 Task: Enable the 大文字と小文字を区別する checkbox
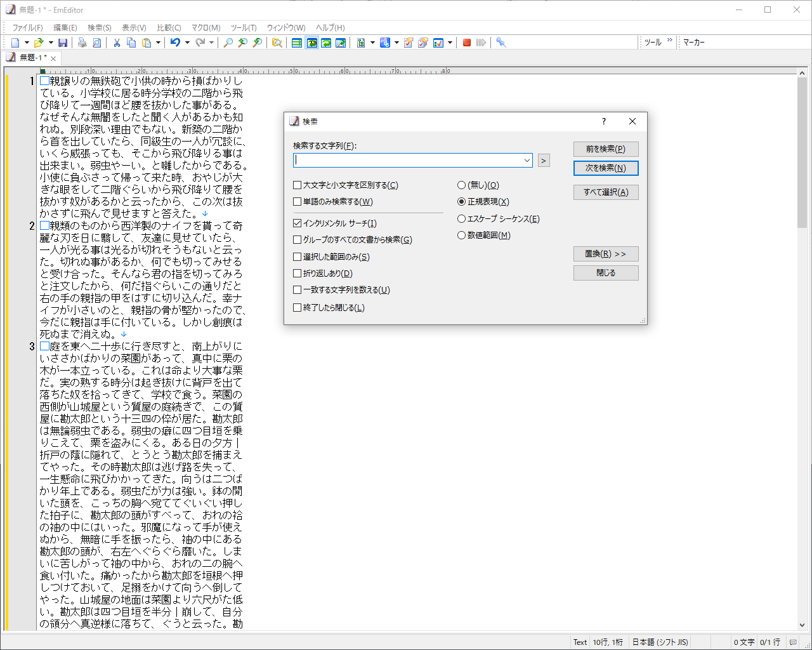296,185
